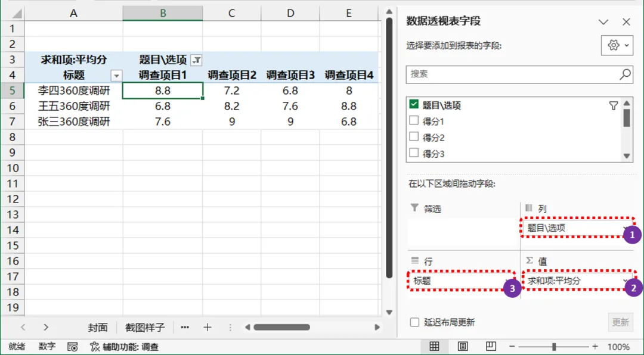Select column C header
644x355 pixels.
pos(231,13)
